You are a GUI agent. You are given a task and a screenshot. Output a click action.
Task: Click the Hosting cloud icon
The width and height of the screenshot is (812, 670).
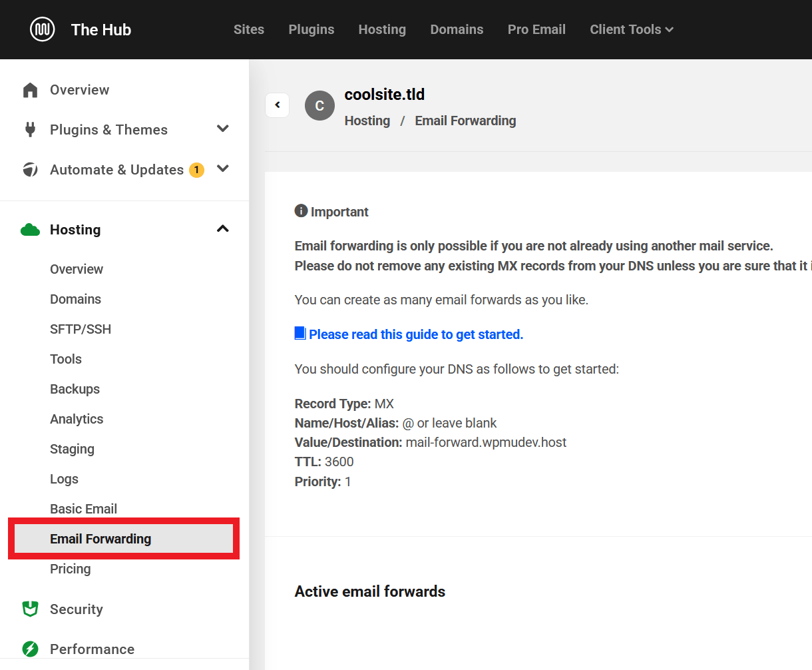pos(30,230)
